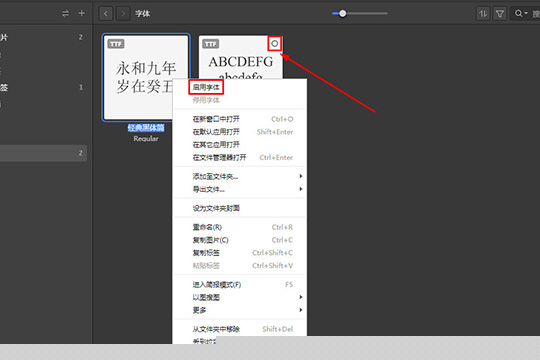Open the filter funnel icon

[500, 14]
